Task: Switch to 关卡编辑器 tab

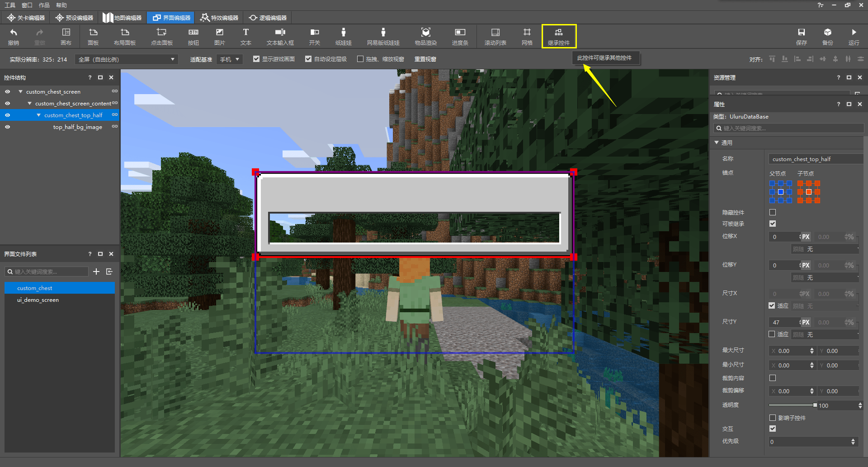Action: [26, 18]
